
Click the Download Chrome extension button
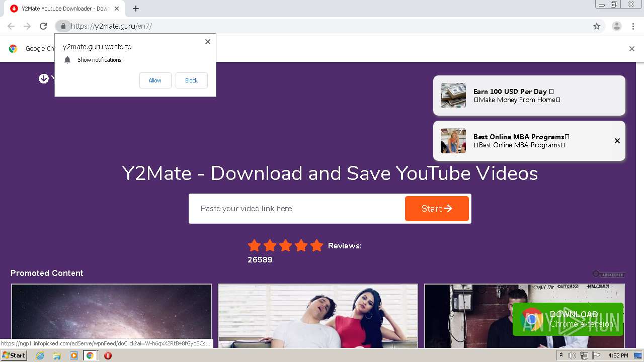568,319
